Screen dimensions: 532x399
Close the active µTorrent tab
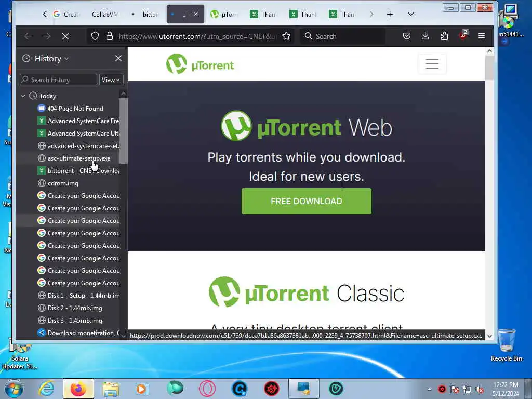[196, 14]
